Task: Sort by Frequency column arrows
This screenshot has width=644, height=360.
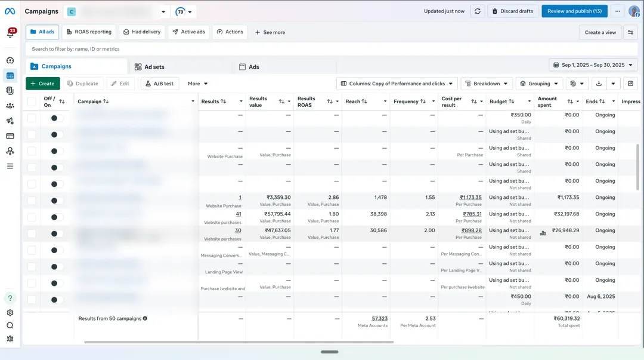Action: click(423, 101)
